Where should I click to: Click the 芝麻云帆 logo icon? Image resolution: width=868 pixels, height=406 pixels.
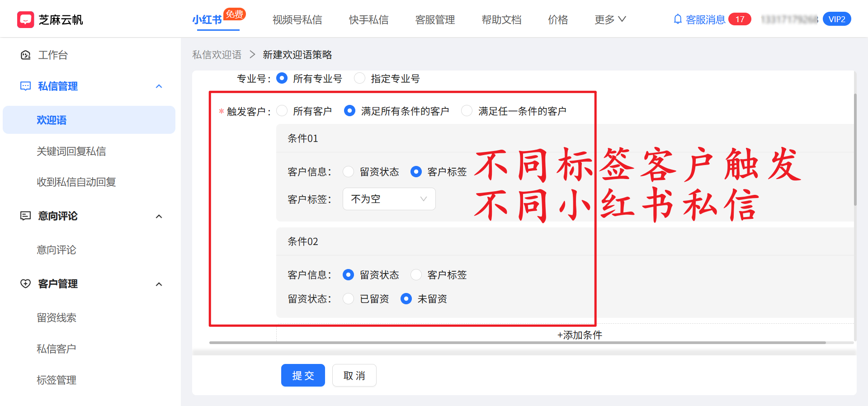pyautogui.click(x=25, y=19)
